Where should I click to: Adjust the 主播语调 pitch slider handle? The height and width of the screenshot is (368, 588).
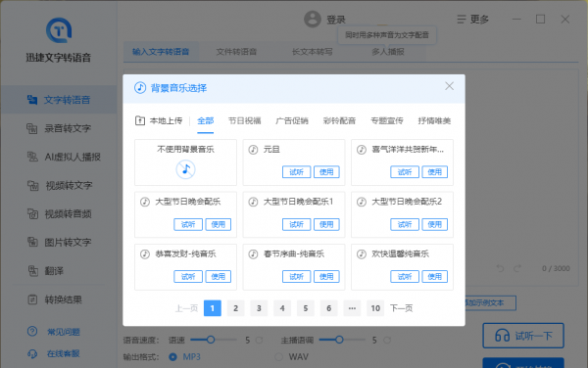339,340
